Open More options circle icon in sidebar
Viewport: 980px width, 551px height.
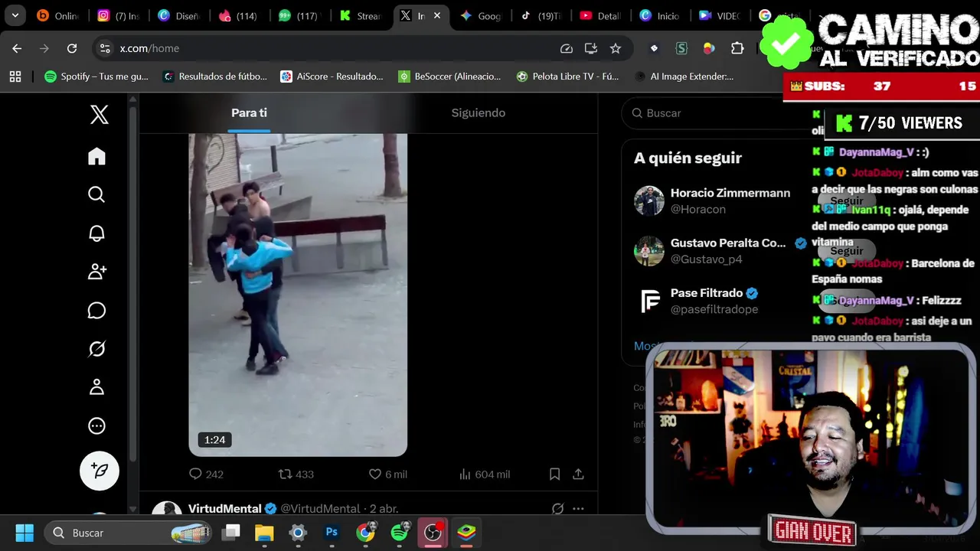96,425
